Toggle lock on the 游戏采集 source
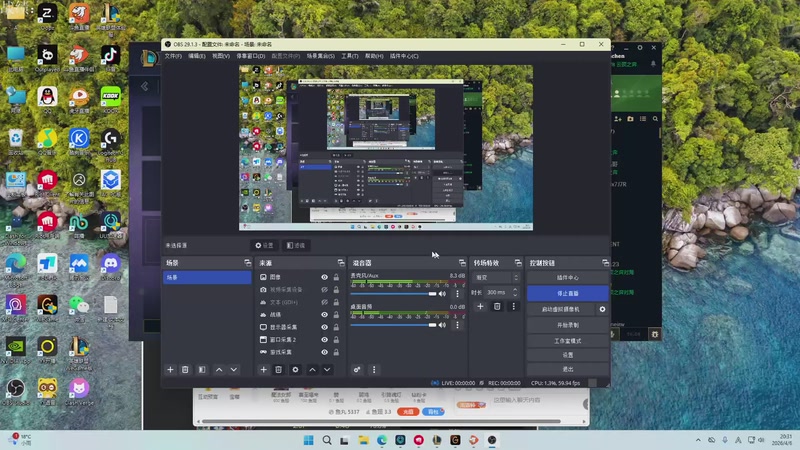Image resolution: width=800 pixels, height=450 pixels. [336, 352]
